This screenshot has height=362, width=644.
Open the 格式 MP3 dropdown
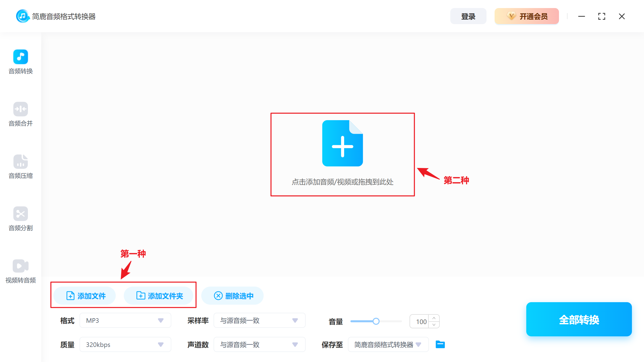(125, 320)
